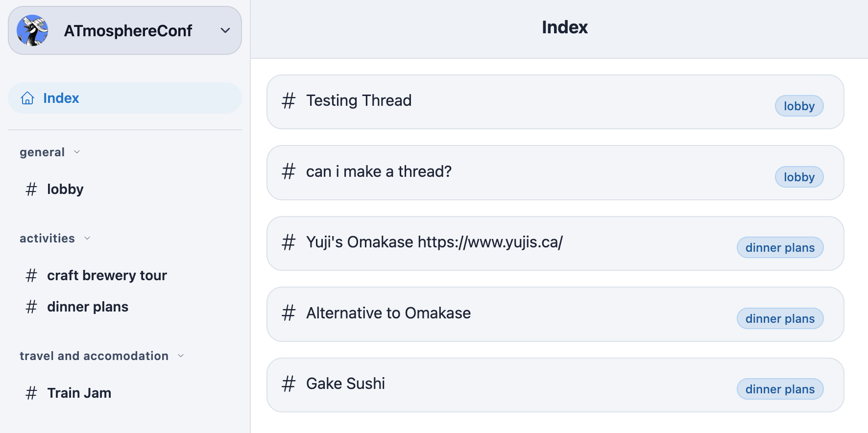Open the "can i make a thread?" thread
Screen dimensions: 868x433
point(379,172)
